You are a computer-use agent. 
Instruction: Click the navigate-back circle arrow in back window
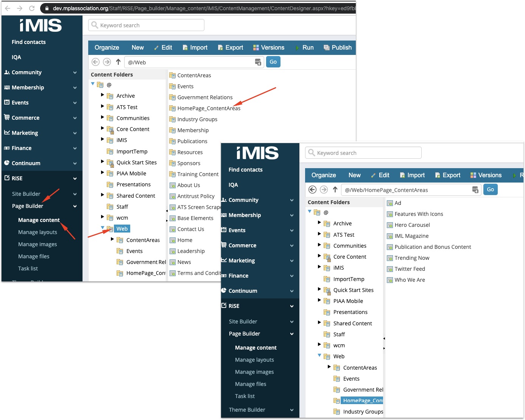pos(96,62)
